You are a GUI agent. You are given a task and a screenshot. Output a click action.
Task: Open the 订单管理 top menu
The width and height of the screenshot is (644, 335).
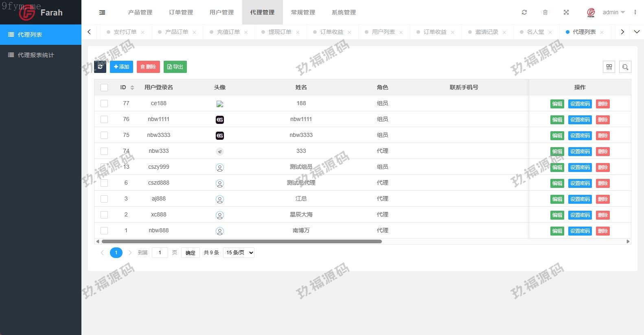181,12
